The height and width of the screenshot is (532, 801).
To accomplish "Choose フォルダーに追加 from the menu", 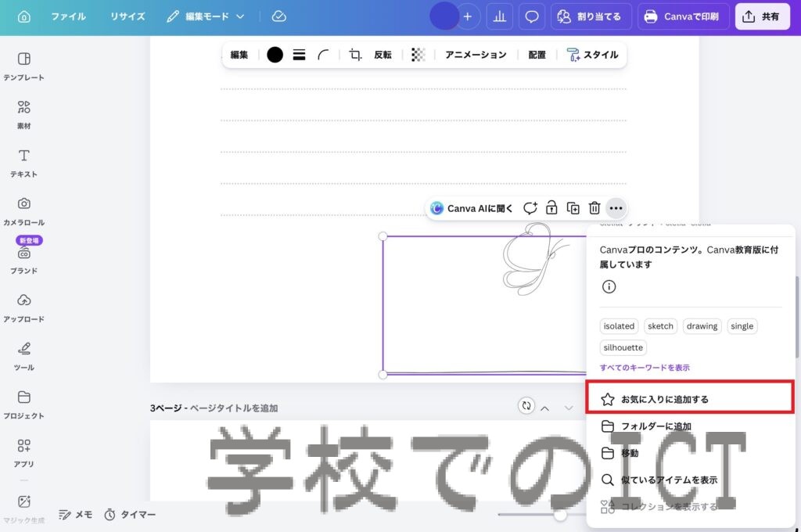I will 656,426.
